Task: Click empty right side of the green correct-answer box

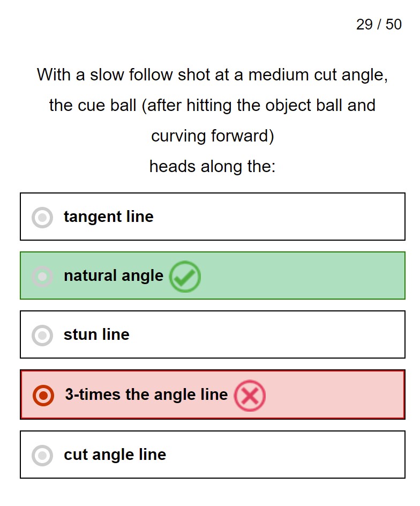Action: coord(321,276)
